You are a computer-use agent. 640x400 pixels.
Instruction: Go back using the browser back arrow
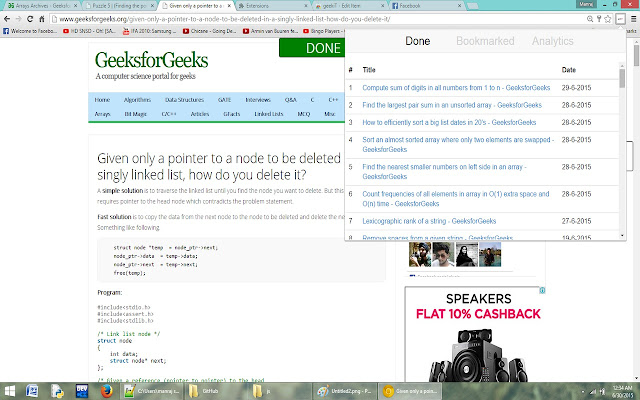coord(7,19)
